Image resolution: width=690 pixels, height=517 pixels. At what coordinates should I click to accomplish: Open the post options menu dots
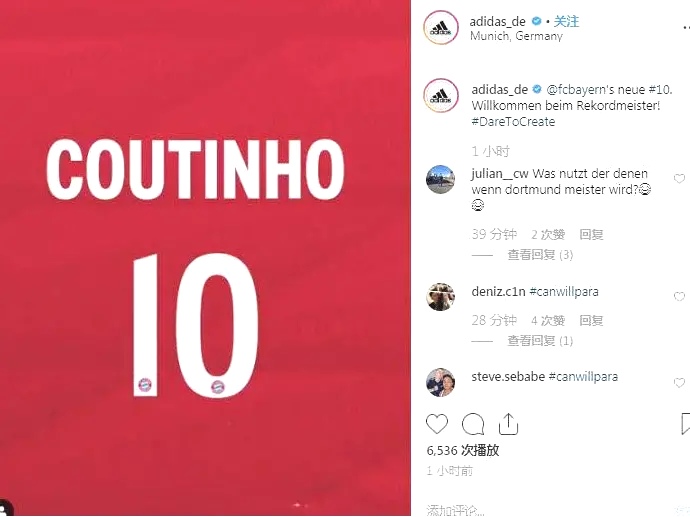[x=686, y=27]
